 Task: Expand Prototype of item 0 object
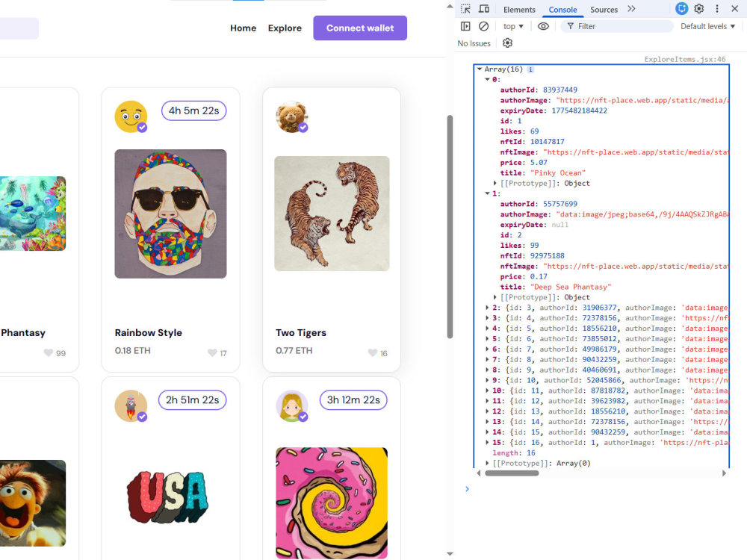tap(495, 184)
